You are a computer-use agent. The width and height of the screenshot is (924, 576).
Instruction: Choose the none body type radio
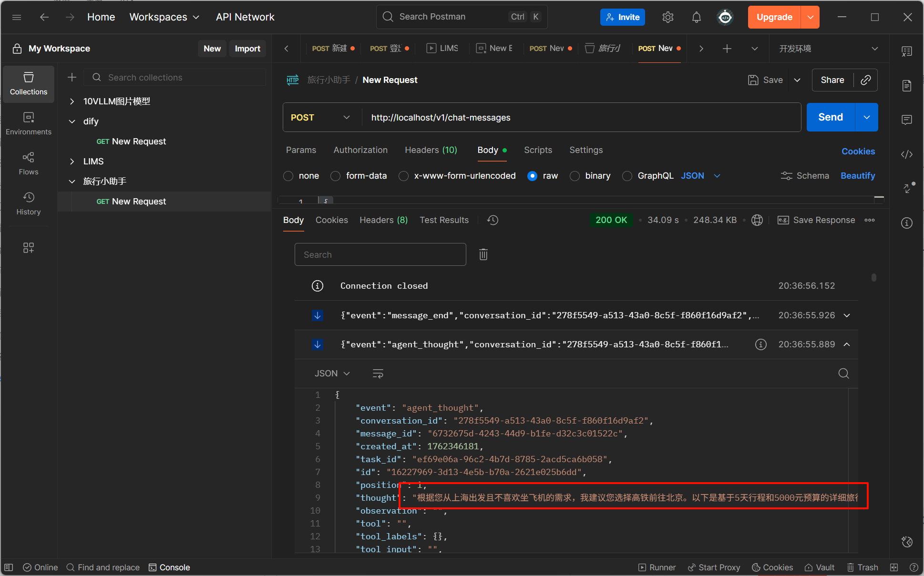[x=288, y=176]
